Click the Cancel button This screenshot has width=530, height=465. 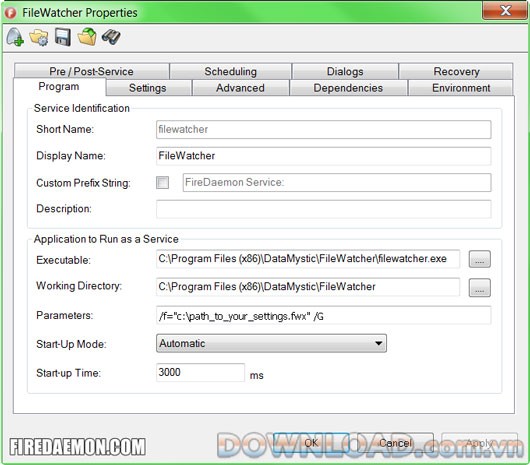[395, 443]
